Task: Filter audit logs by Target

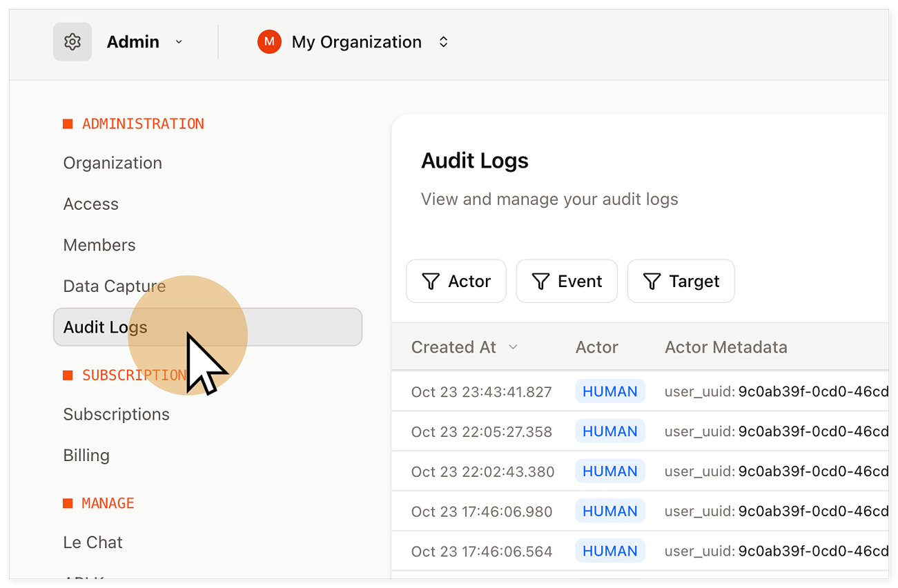Action: click(681, 281)
